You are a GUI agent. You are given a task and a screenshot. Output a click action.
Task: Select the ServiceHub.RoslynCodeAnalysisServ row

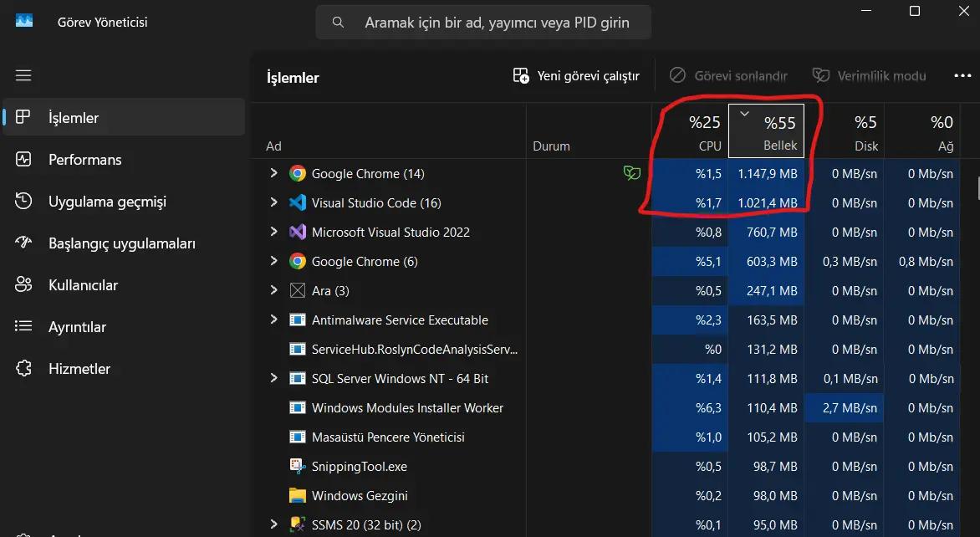605,349
